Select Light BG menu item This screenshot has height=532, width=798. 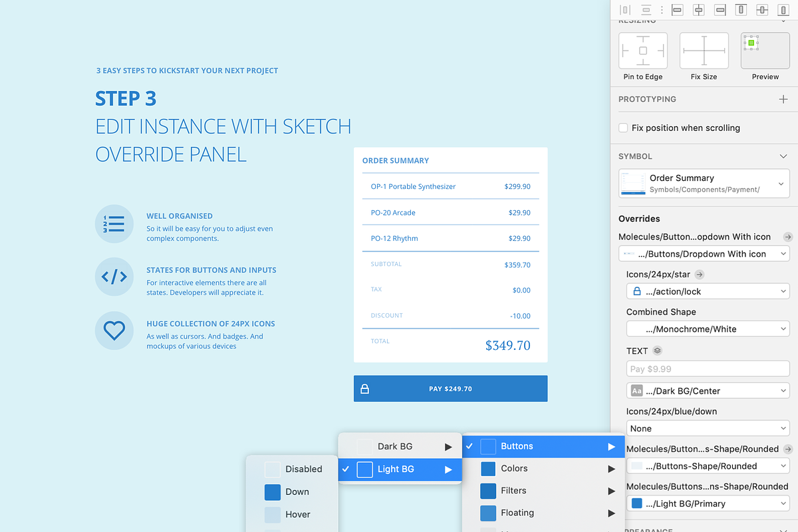pos(400,469)
